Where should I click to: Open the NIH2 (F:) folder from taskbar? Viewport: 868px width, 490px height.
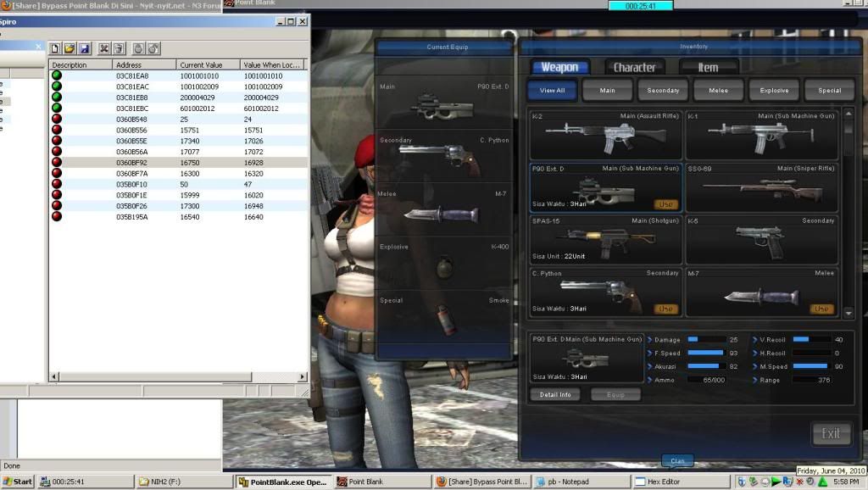point(184,482)
